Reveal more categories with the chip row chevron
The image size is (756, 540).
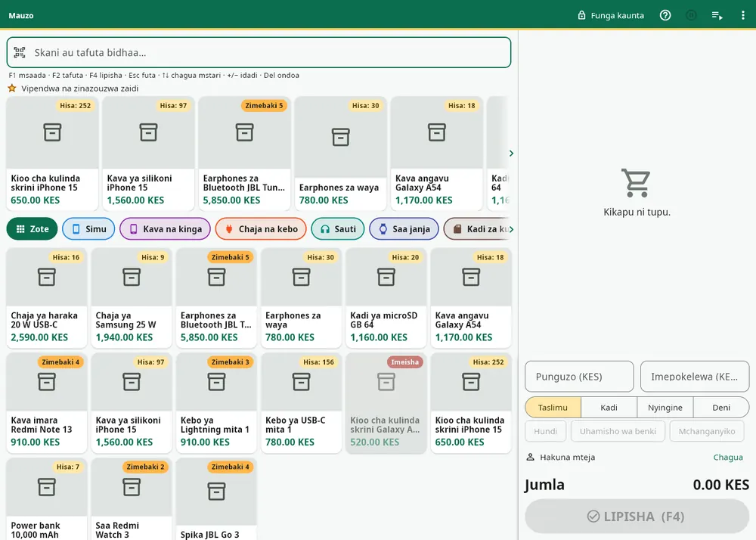[x=511, y=229]
